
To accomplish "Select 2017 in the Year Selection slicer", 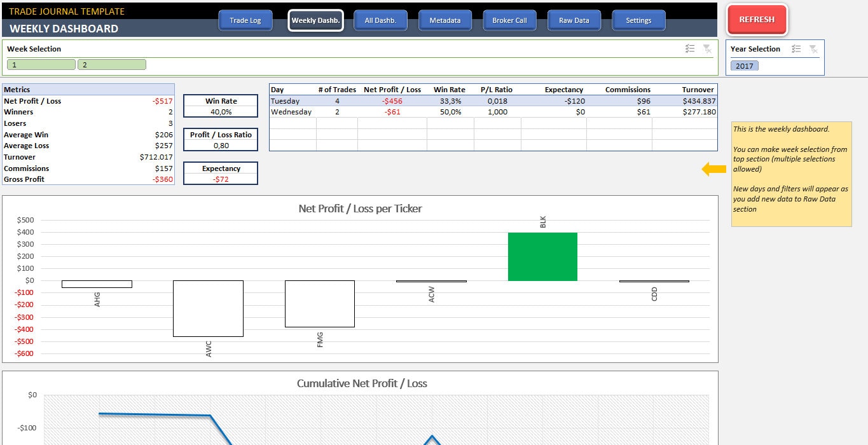I will [744, 65].
